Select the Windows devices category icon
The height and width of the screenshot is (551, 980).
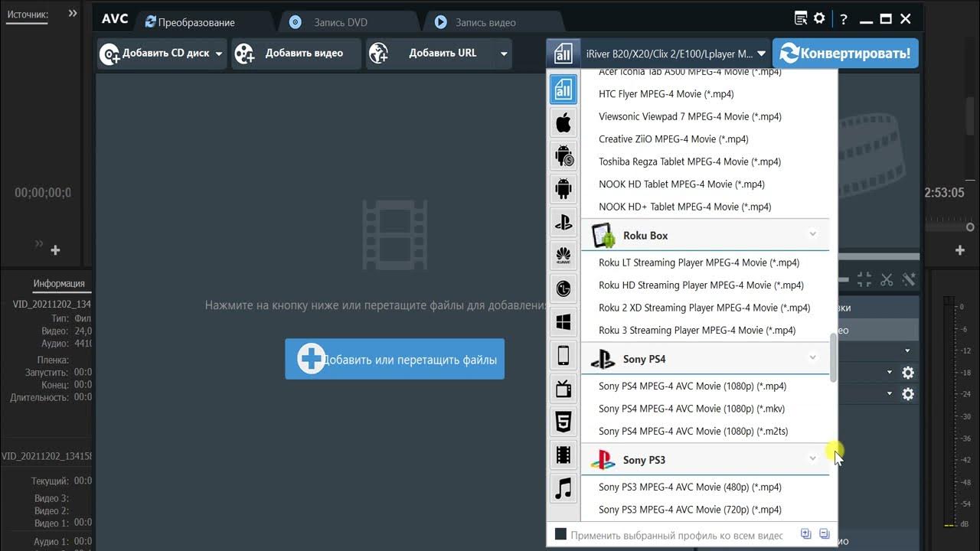pos(563,322)
